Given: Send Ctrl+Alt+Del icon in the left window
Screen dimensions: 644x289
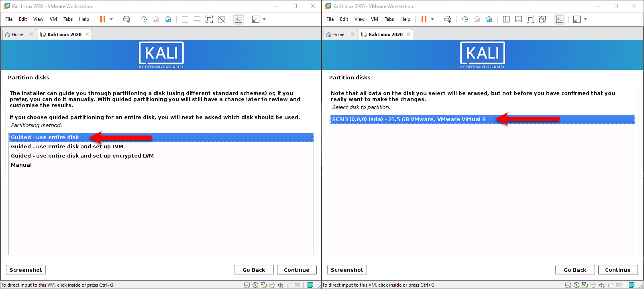Looking at the screenshot, I should coord(126,19).
